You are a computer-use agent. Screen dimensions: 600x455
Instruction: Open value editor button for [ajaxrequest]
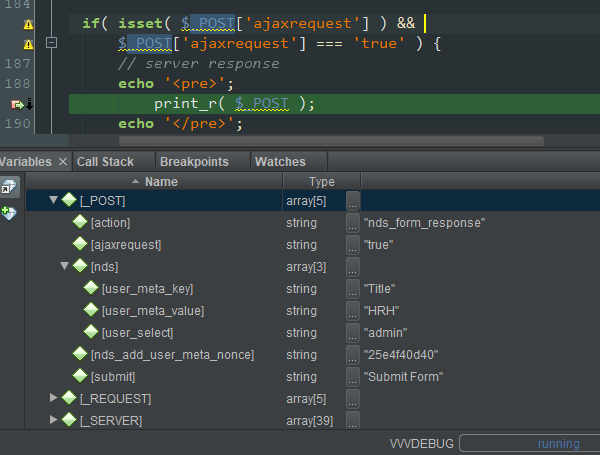[x=353, y=245]
